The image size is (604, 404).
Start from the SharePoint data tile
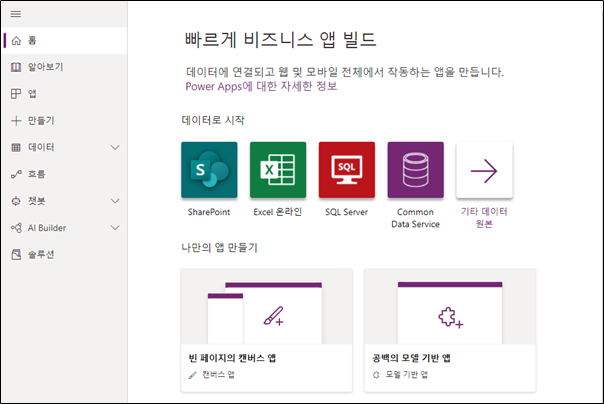click(x=209, y=170)
